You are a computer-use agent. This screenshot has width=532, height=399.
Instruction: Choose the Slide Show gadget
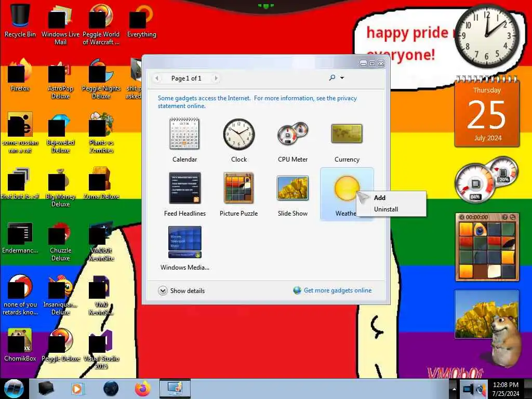click(x=293, y=194)
